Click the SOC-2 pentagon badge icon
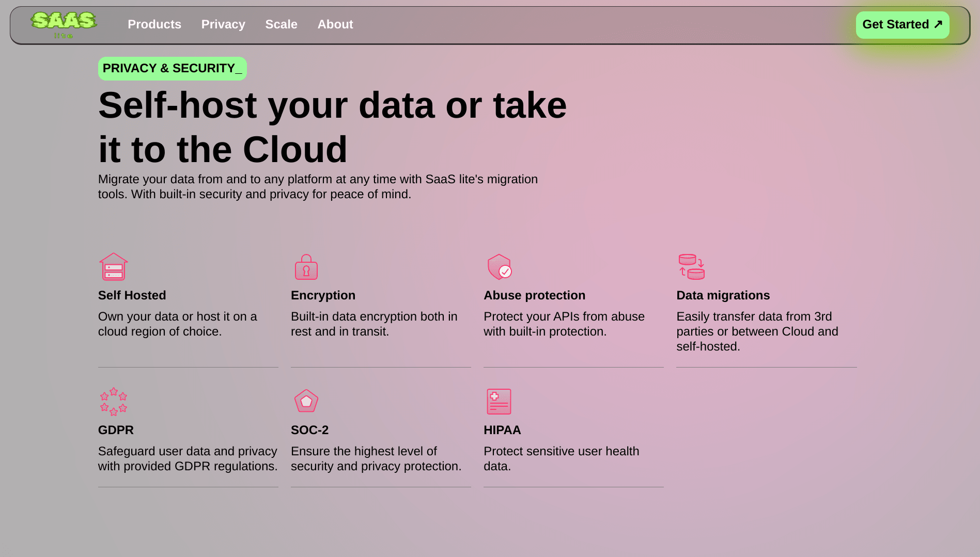 point(306,401)
